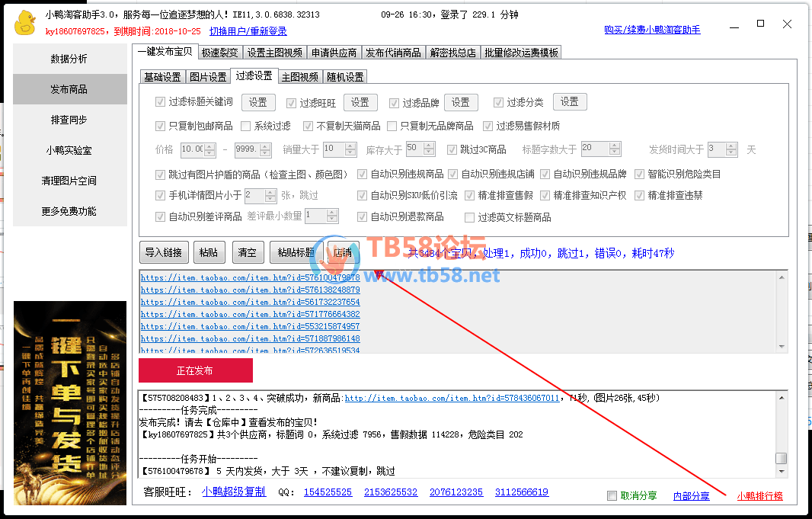The width and height of the screenshot is (812, 519).
Task: Open 设置 for 过滤分类
Action: tap(570, 101)
